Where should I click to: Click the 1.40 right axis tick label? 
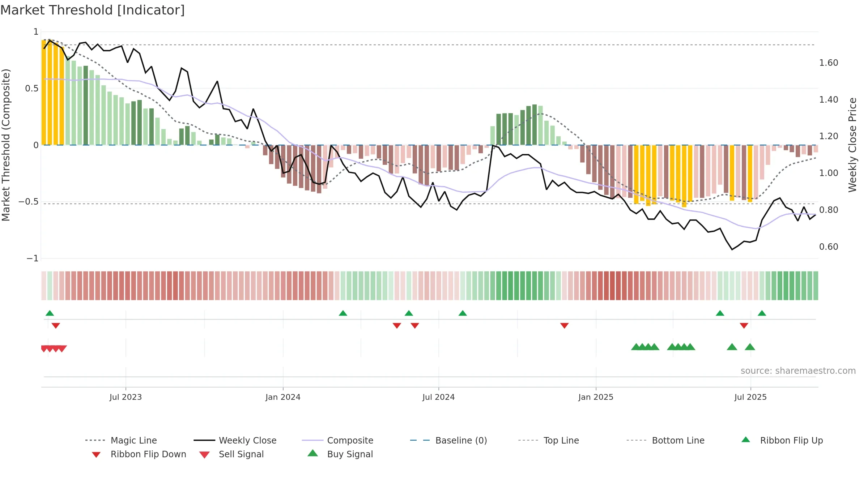[x=829, y=100]
